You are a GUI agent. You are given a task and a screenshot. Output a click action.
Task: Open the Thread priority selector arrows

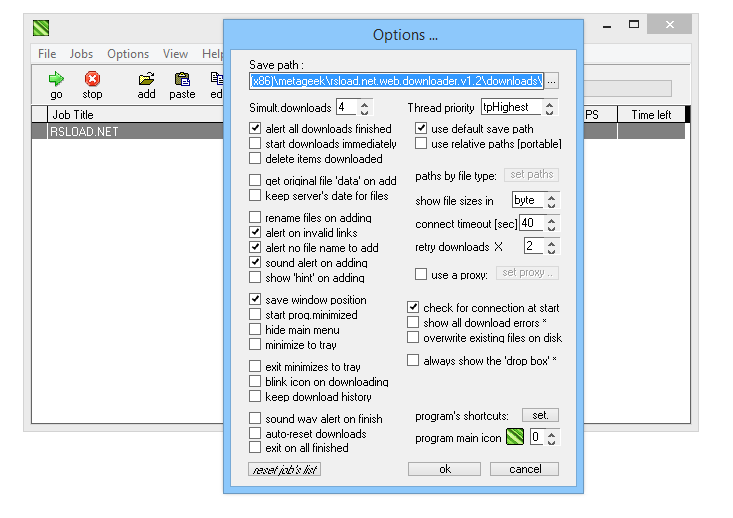[x=549, y=108]
